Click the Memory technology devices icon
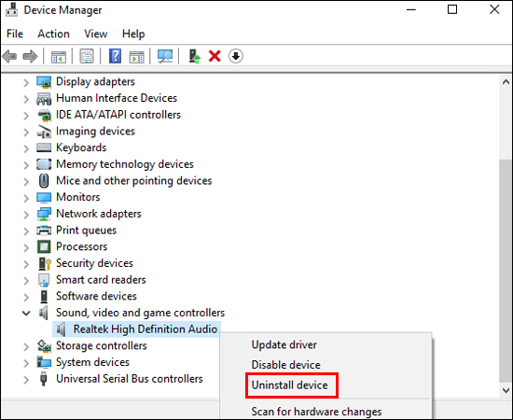Viewport: 513px width, 420px height. (44, 164)
